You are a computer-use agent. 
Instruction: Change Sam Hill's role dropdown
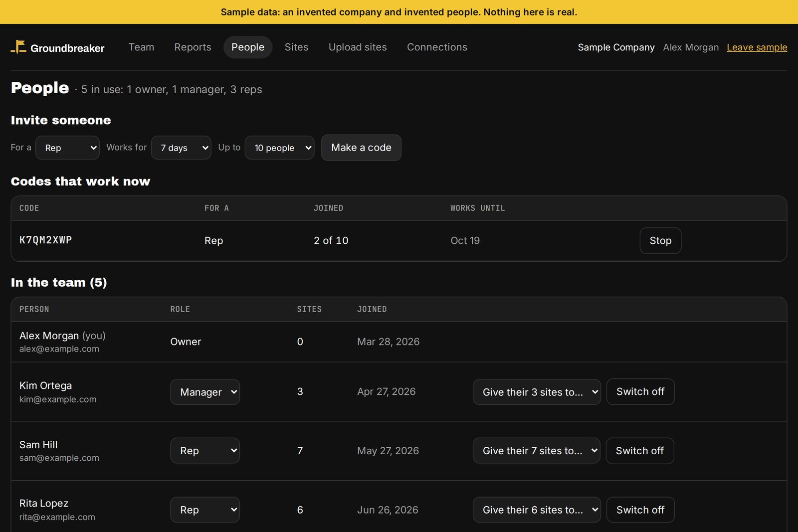pos(205,451)
